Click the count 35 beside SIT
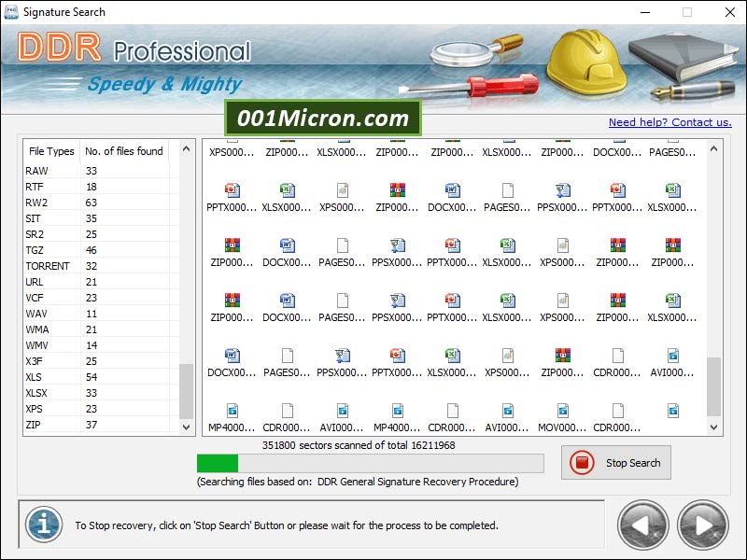The height and width of the screenshot is (560, 747). click(92, 218)
